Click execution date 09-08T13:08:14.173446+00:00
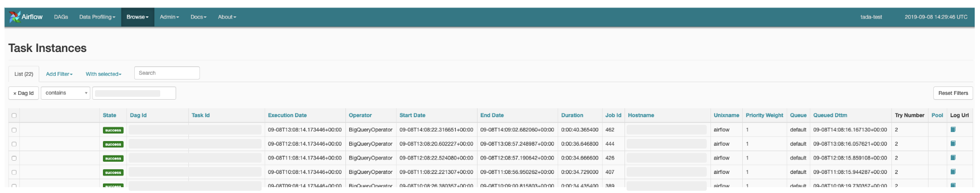 click(x=305, y=129)
